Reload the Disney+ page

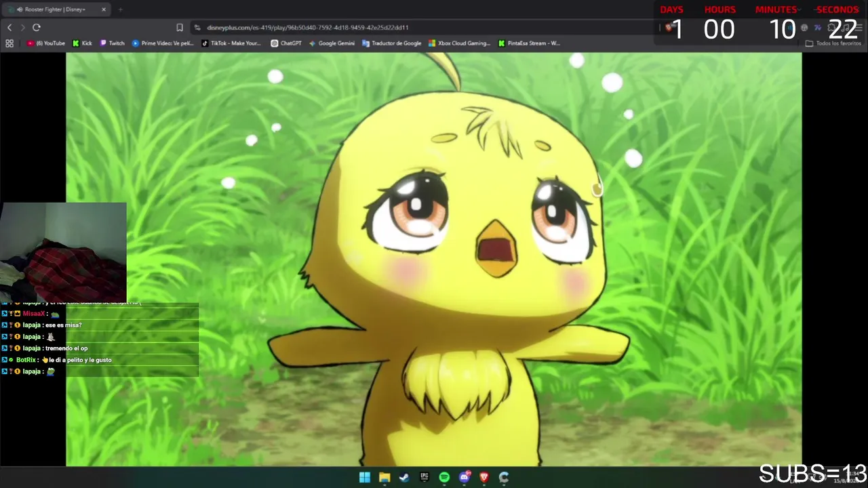pos(37,27)
